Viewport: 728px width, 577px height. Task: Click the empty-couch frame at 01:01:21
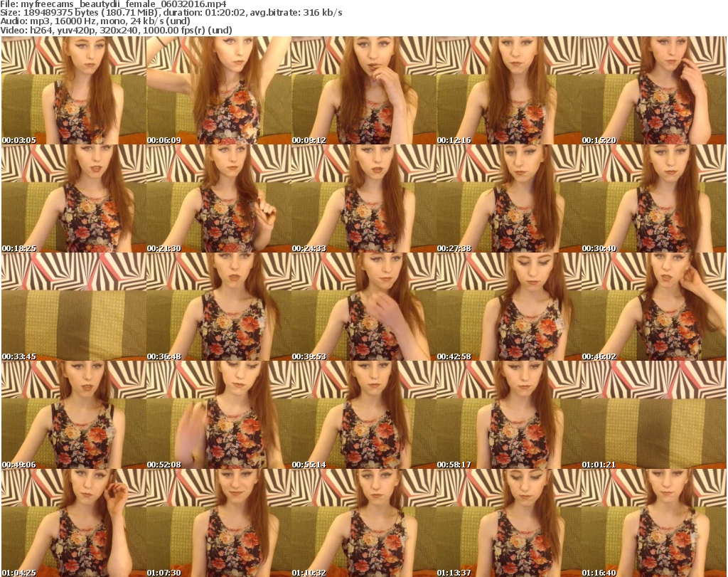(654, 415)
